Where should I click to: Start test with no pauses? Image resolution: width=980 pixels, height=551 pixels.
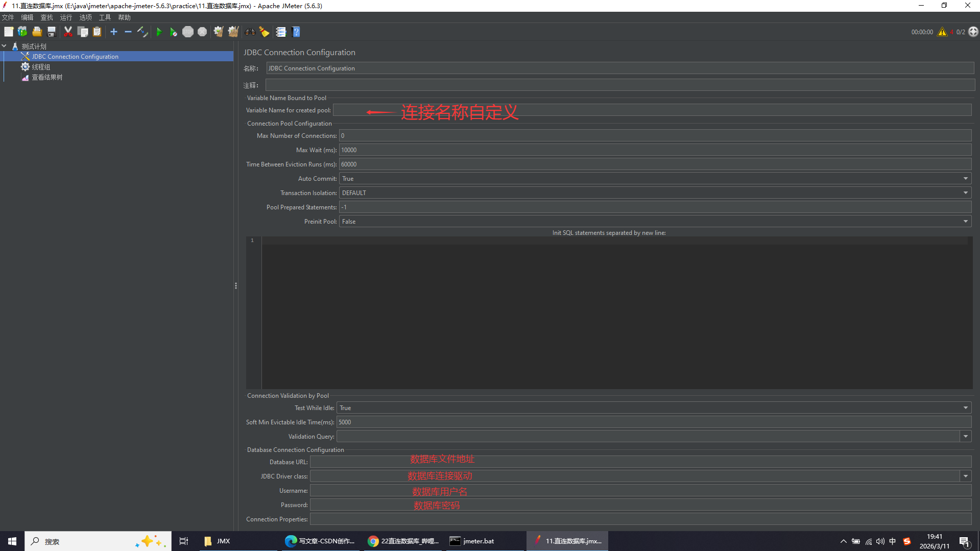tap(174, 32)
